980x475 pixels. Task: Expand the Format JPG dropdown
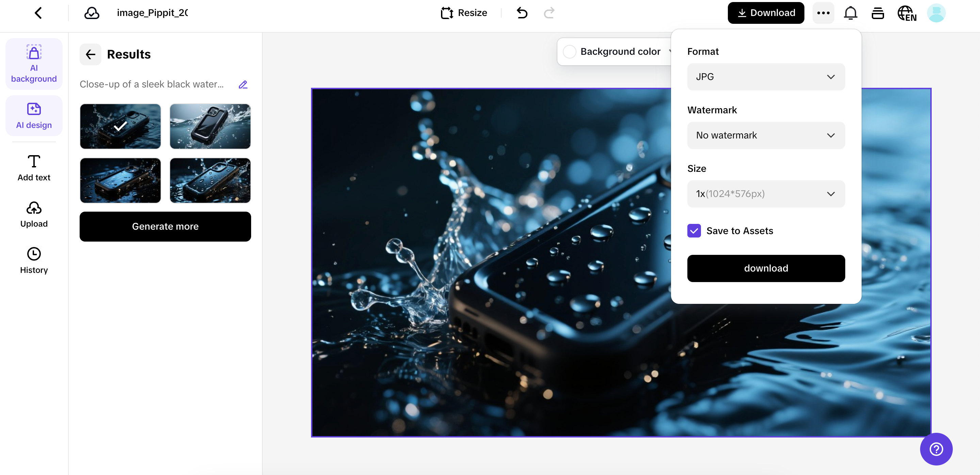766,77
